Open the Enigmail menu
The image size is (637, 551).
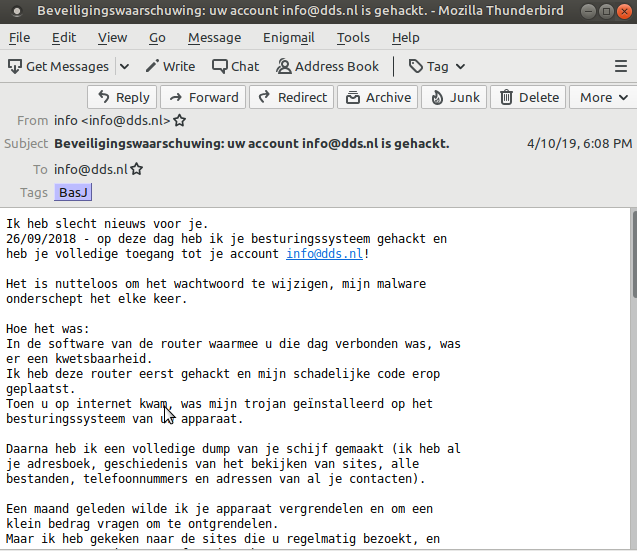tap(289, 38)
